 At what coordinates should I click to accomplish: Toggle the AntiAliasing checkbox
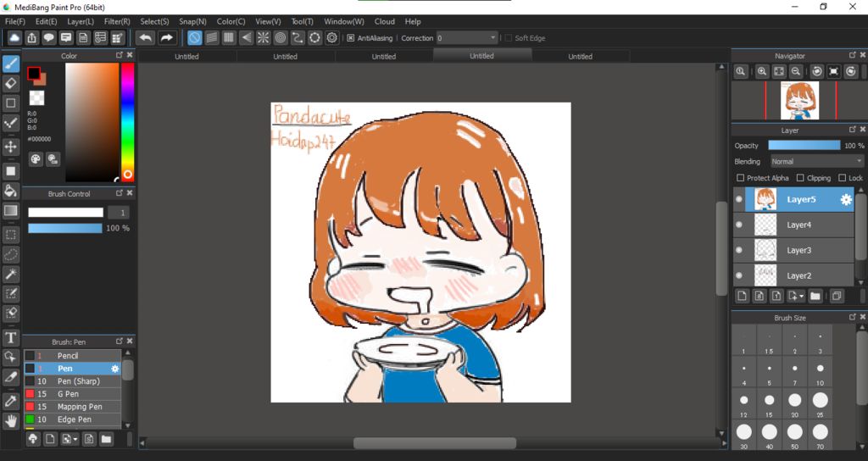[350, 37]
